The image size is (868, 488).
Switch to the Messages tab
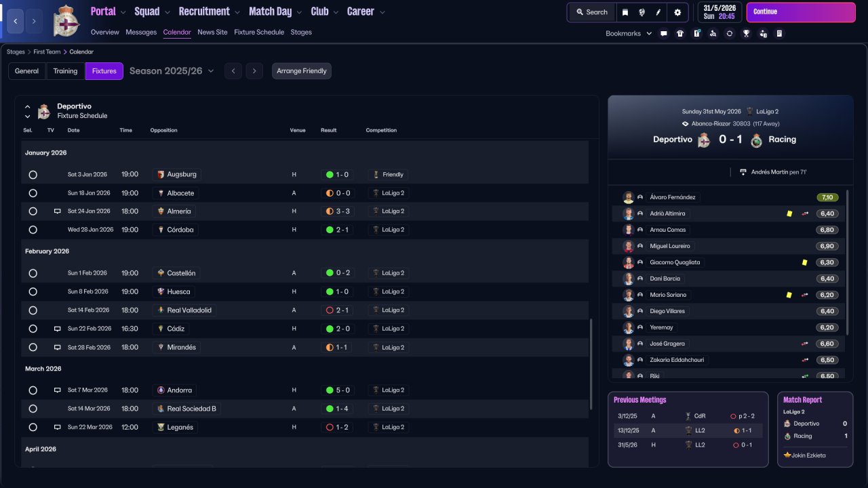[141, 32]
